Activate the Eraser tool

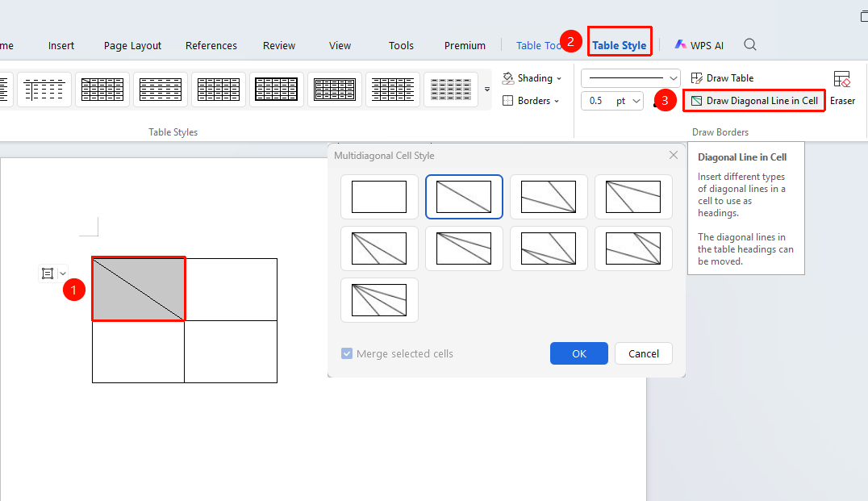842,88
